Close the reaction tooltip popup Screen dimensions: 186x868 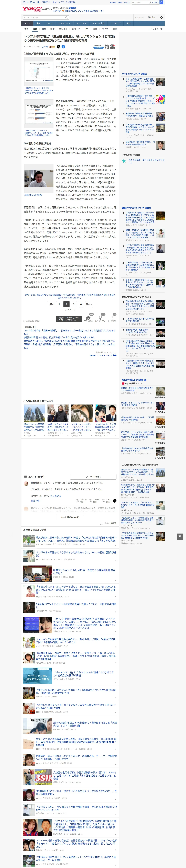[x=80, y=317]
